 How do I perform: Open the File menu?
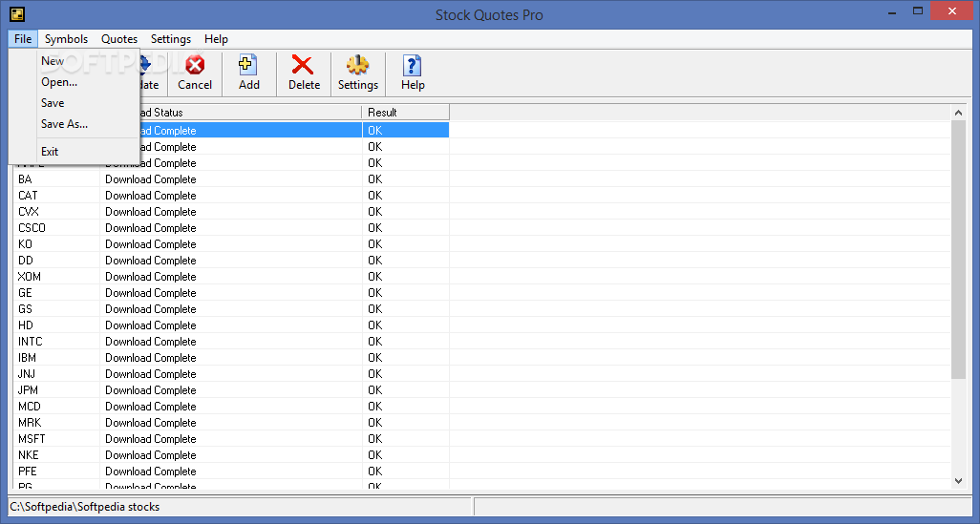point(23,39)
